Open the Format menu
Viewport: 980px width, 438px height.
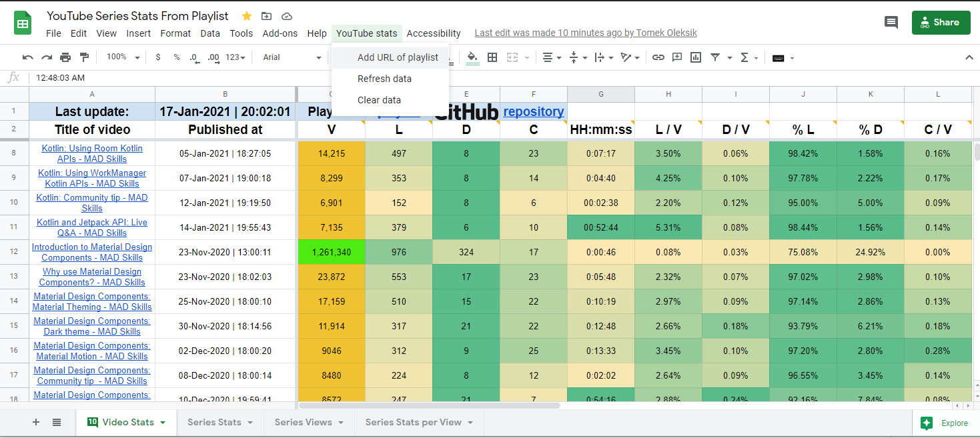click(175, 33)
